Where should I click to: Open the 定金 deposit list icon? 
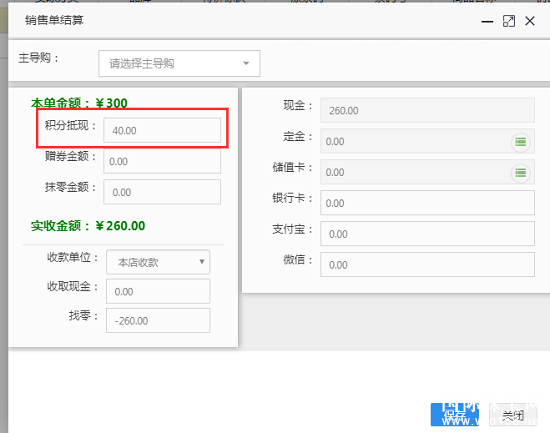pos(521,142)
